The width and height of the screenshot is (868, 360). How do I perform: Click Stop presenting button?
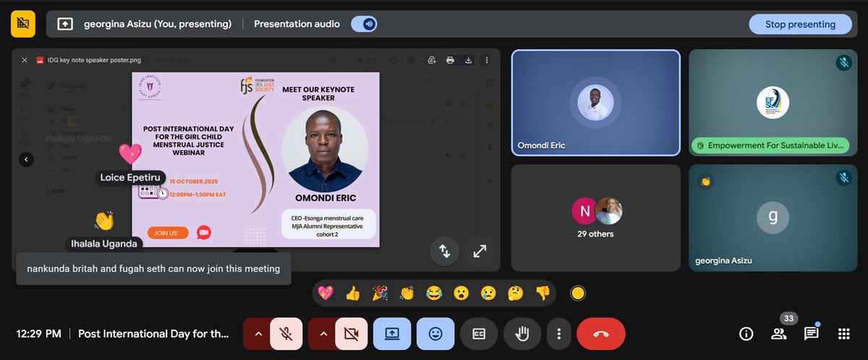[x=800, y=24]
